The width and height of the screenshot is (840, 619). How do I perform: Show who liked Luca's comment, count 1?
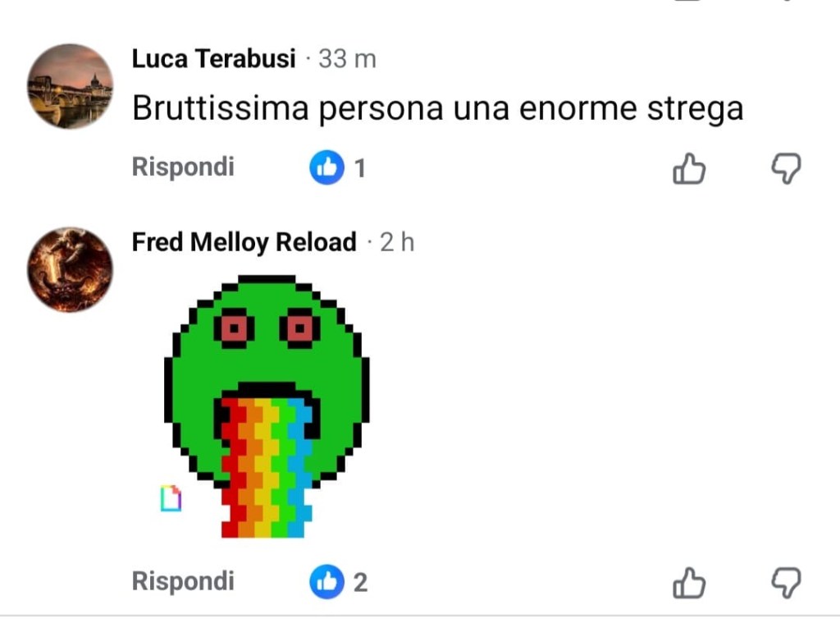360,168
